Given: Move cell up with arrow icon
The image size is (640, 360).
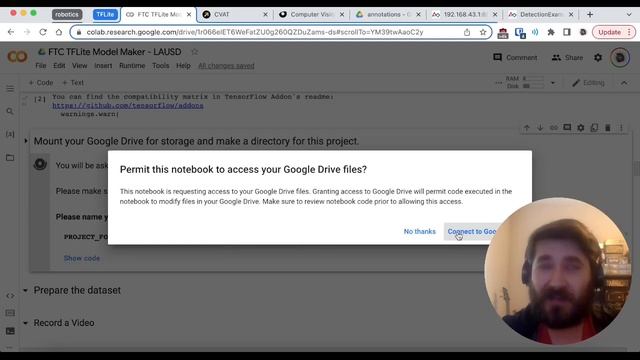Looking at the screenshot, I should pyautogui.click(x=527, y=128).
